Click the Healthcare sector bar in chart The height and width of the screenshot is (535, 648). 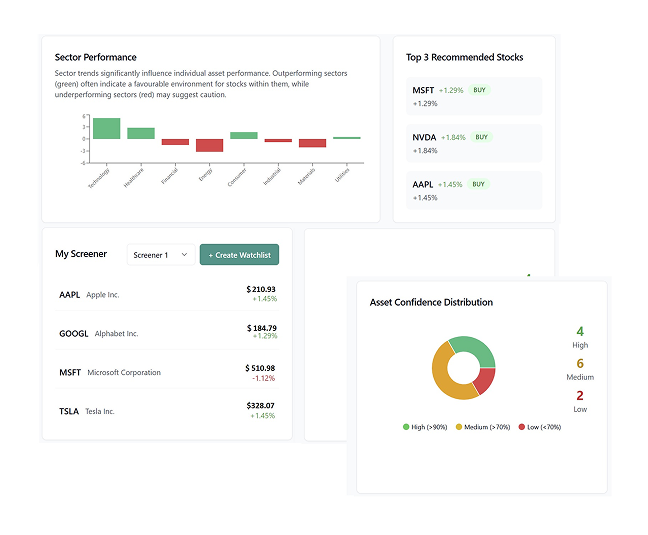(141, 133)
